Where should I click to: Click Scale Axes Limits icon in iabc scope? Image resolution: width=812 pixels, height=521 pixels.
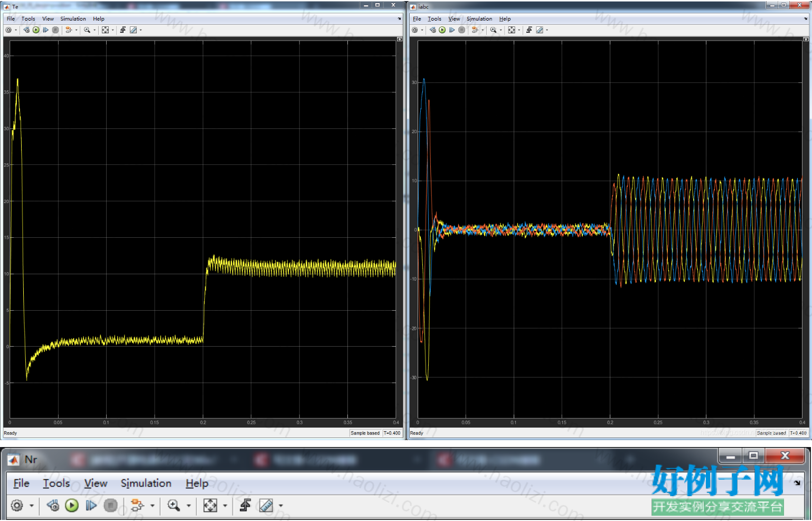coord(512,30)
